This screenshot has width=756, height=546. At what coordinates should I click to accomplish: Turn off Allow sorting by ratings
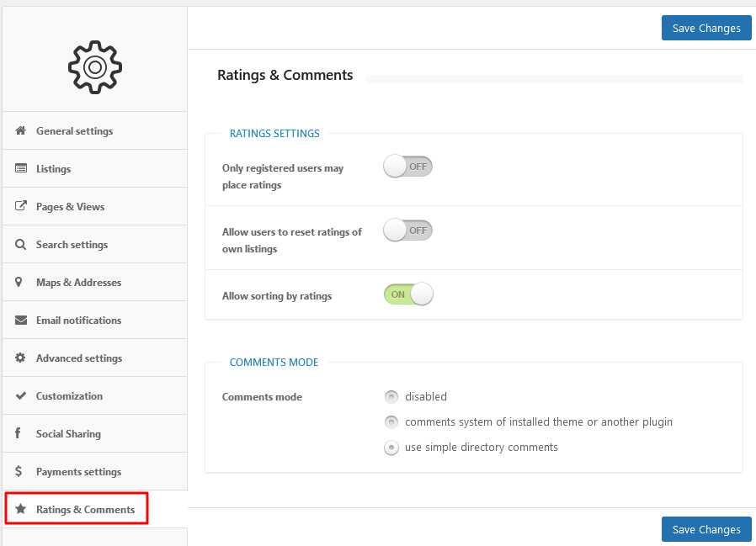408,294
